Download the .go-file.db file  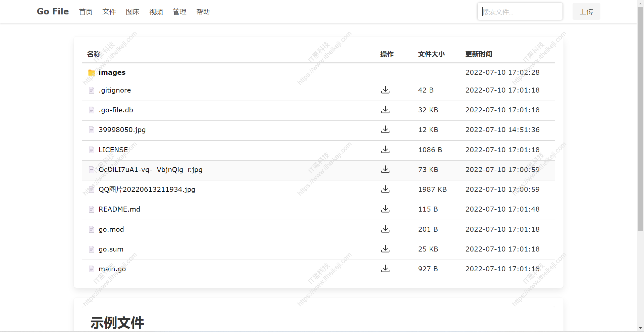click(385, 110)
